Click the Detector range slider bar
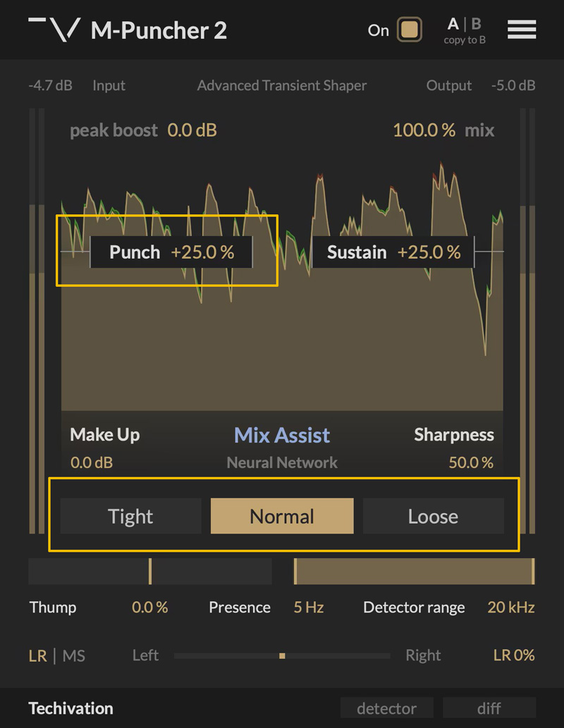This screenshot has height=728, width=564. [414, 572]
